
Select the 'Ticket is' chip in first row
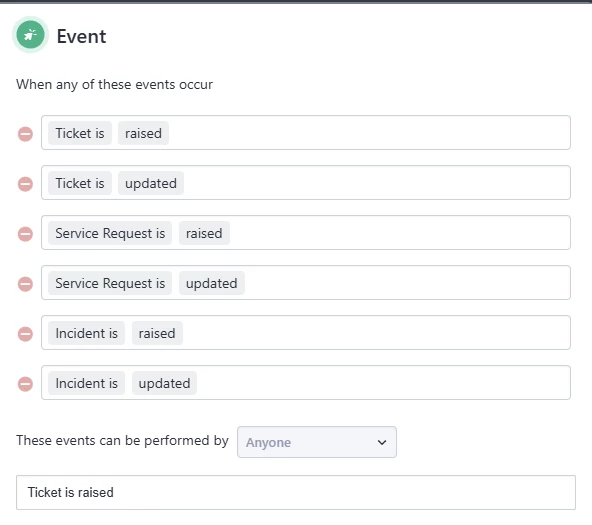(x=80, y=133)
